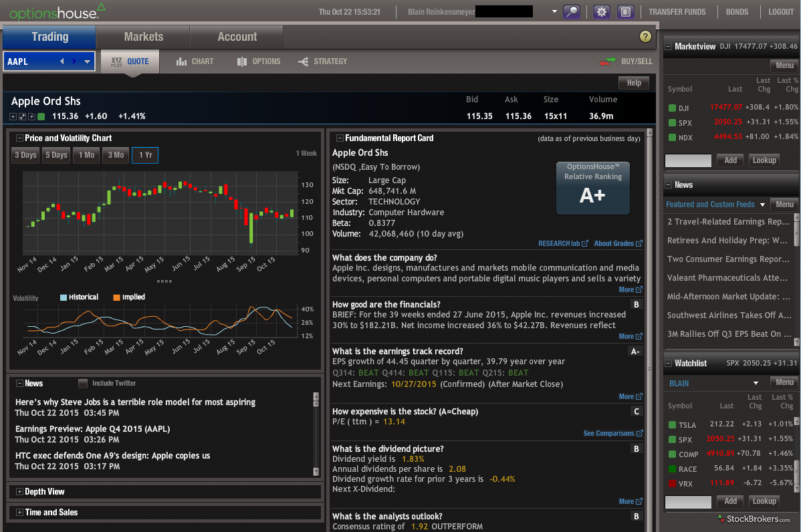
Task: Click the left News panel scrollbar
Action: (x=316, y=434)
